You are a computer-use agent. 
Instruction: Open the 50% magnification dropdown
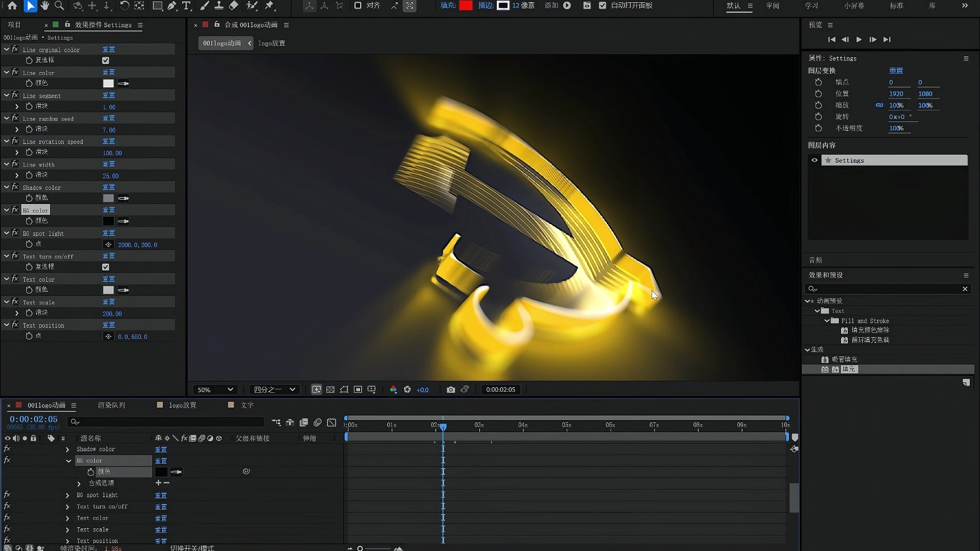pyautogui.click(x=214, y=389)
